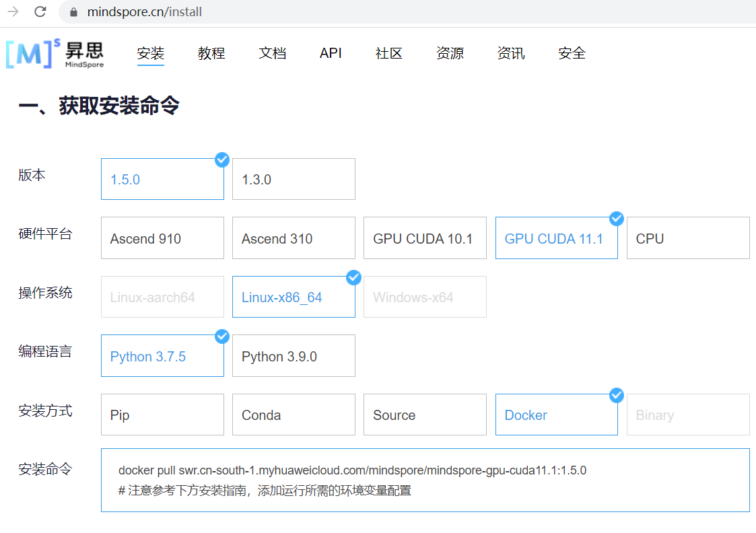Focus the mindspore.cn/install address bar
The image size is (756, 533).
click(407, 12)
